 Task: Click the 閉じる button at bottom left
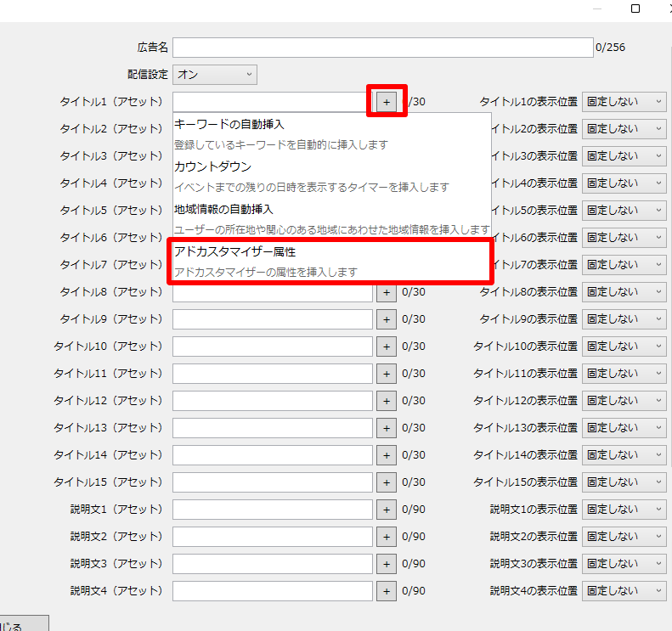tap(21, 625)
